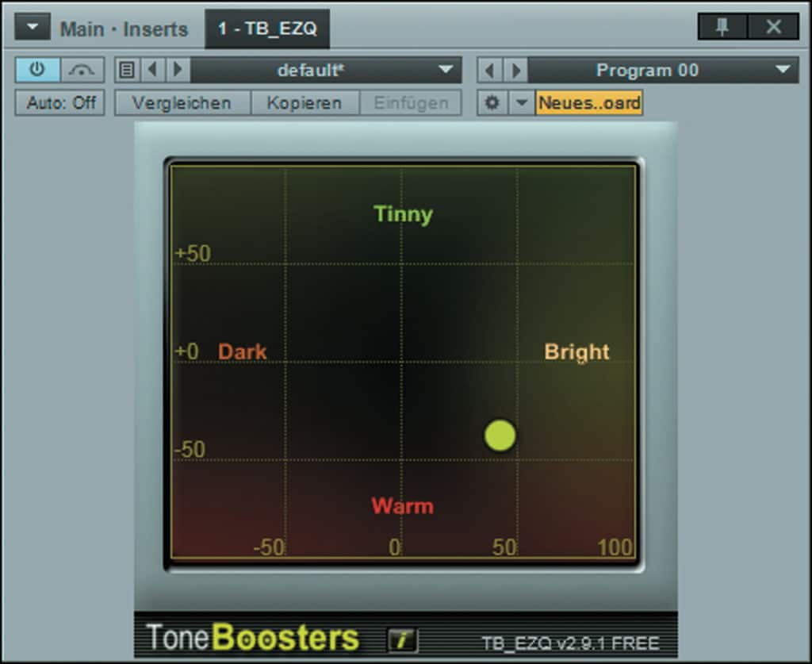Viewport: 812px width, 664px height.
Task: Pin the plugin window
Action: pos(722,26)
